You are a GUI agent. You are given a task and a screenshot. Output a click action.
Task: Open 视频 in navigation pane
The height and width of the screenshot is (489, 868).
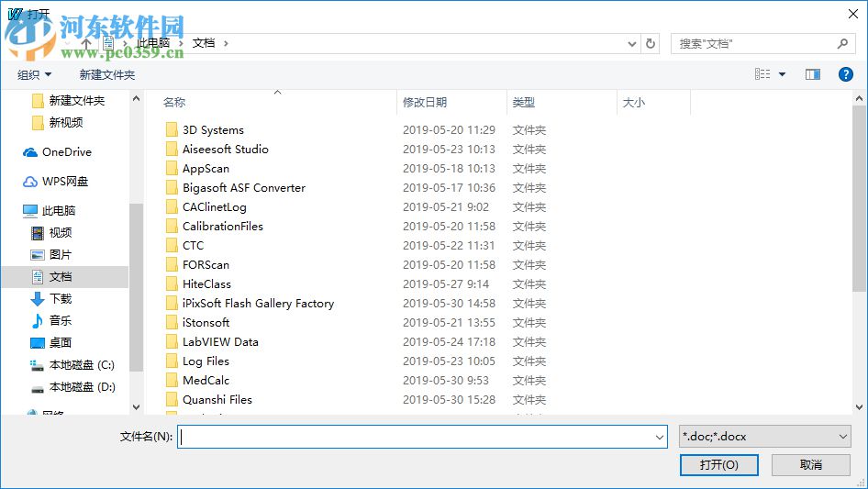tap(51, 233)
